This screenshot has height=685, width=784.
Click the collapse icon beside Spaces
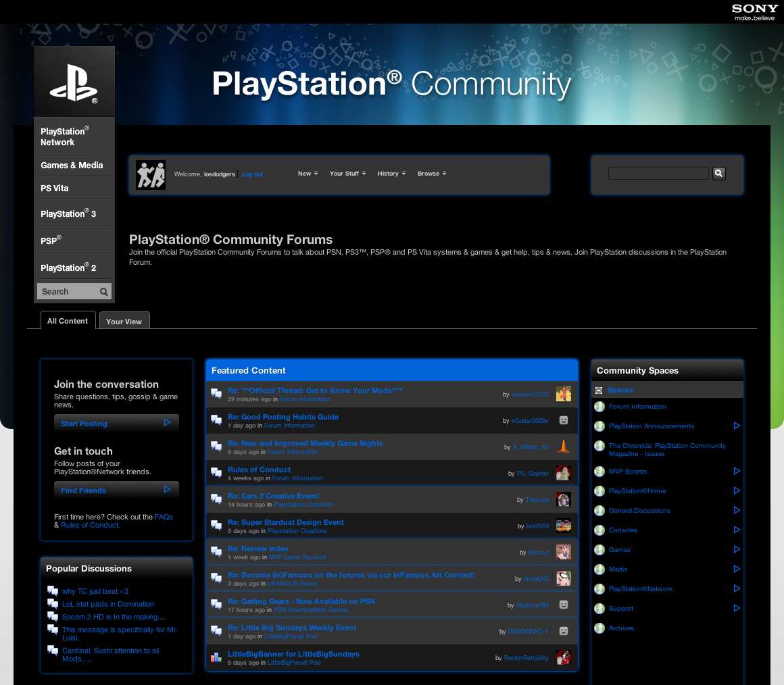(x=599, y=390)
